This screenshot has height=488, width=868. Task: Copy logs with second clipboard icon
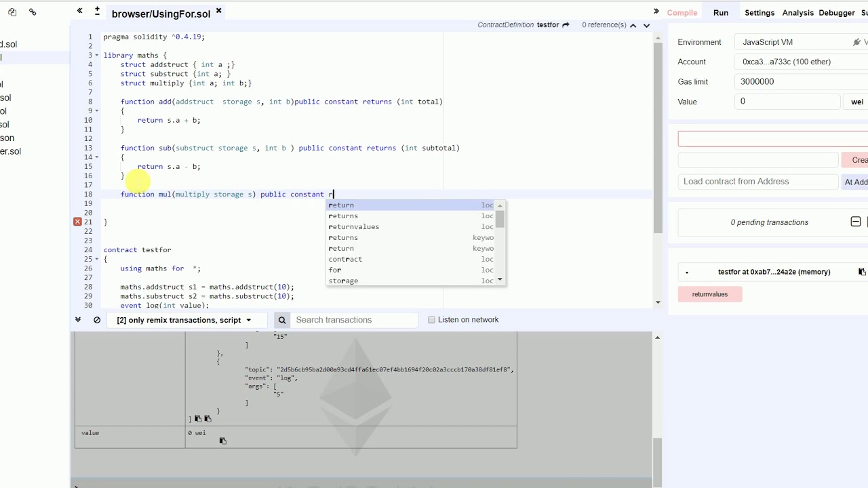tap(208, 419)
